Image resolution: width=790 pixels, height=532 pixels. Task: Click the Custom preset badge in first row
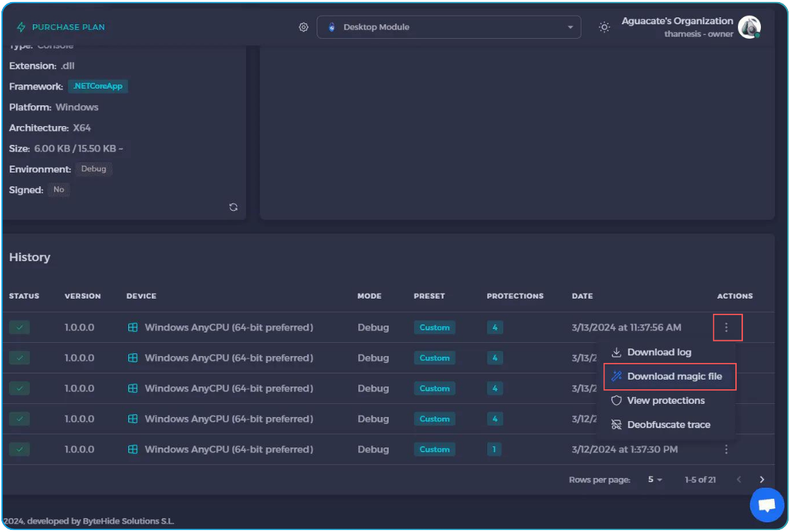[434, 328]
